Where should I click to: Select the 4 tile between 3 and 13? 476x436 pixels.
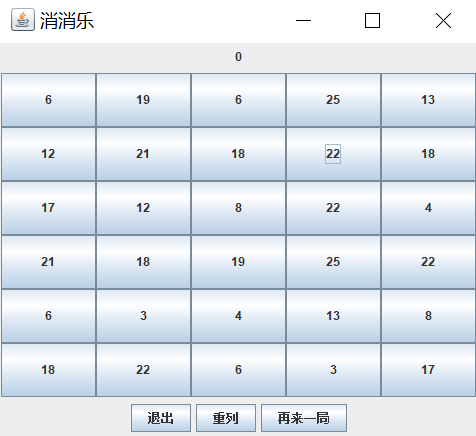click(x=238, y=316)
